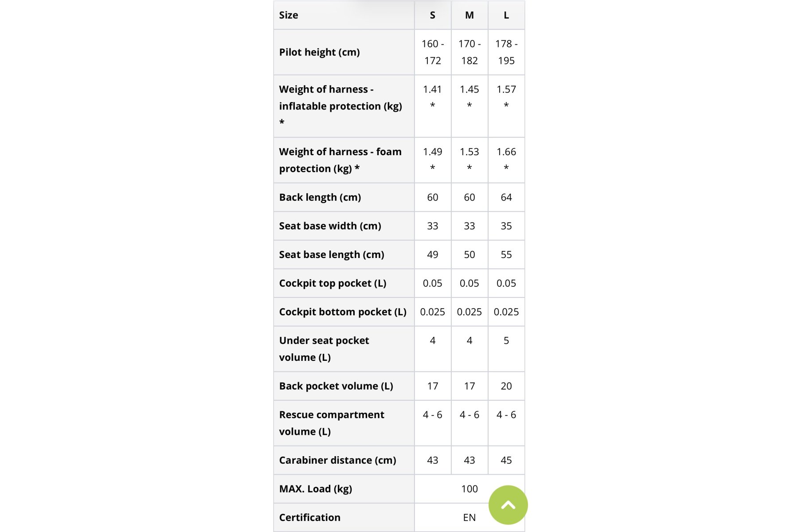Click the Size header cell
The height and width of the screenshot is (532, 798).
click(344, 15)
